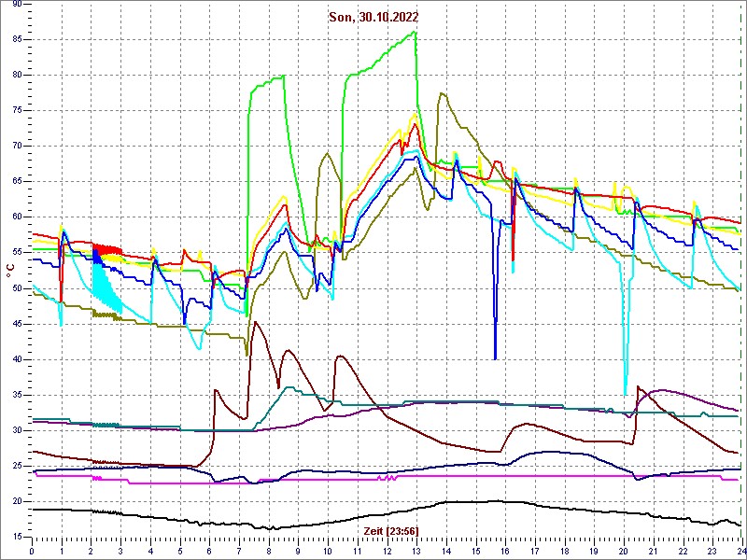Select the 70 label on temperature axis

click(x=17, y=147)
